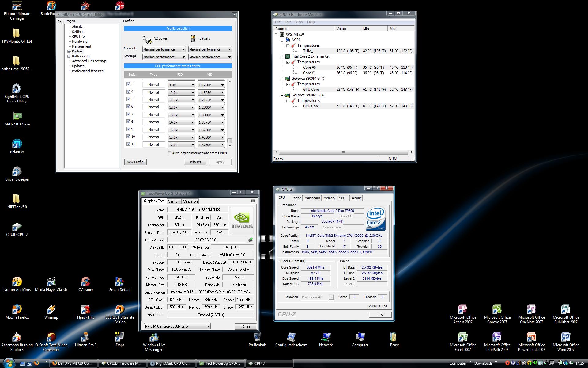Uncheck performance state index 9 checkbox
Image resolution: width=588 pixels, height=368 pixels.
128,129
